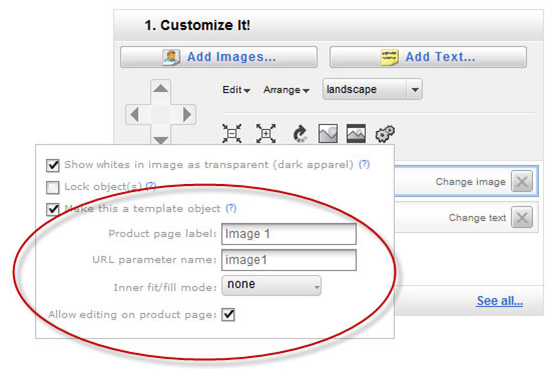Click the dark-framed image fill icon

point(356,133)
